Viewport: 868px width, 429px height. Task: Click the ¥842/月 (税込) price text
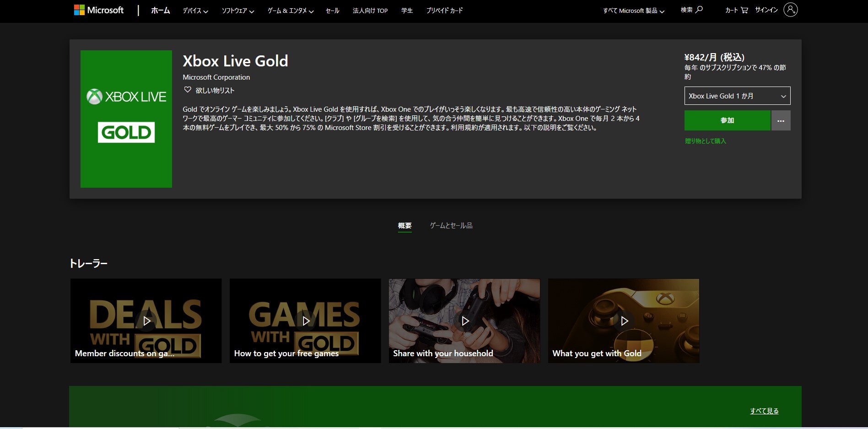714,57
